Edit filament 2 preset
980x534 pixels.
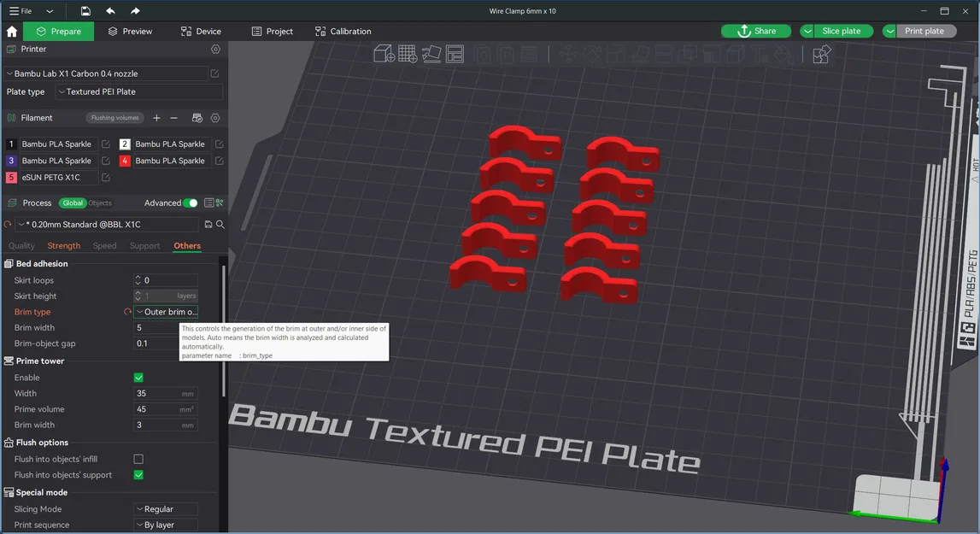tap(220, 144)
